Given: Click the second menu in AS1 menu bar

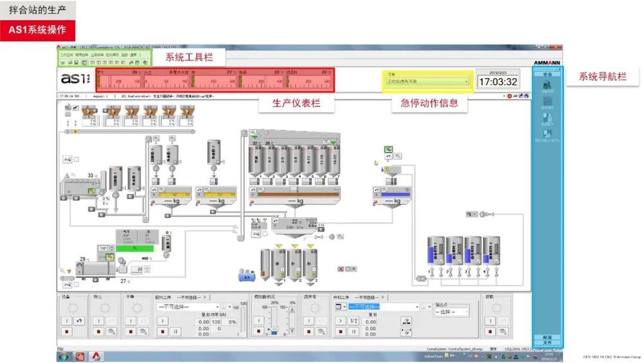Looking at the screenshot, I should [x=81, y=55].
